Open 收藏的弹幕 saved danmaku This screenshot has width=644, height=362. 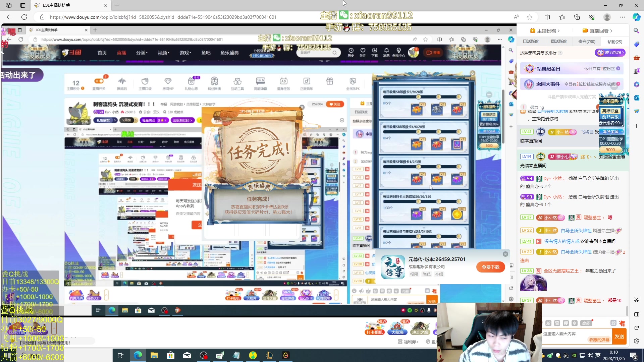599,340
